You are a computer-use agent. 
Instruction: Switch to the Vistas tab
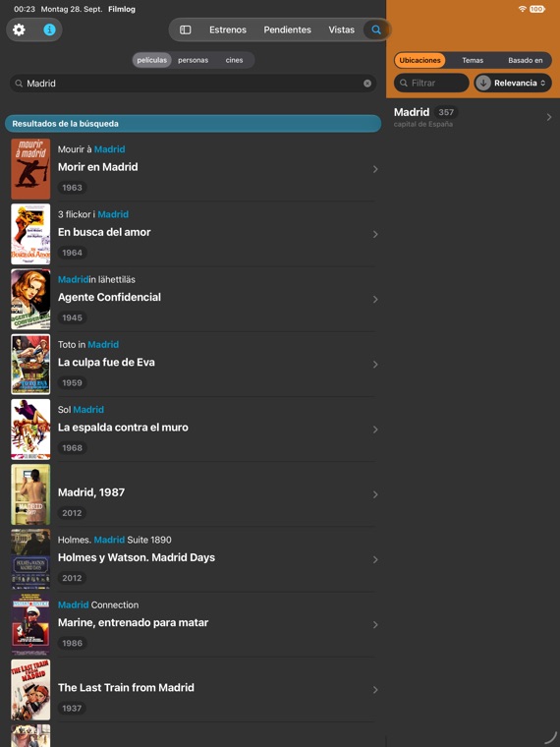pos(342,29)
